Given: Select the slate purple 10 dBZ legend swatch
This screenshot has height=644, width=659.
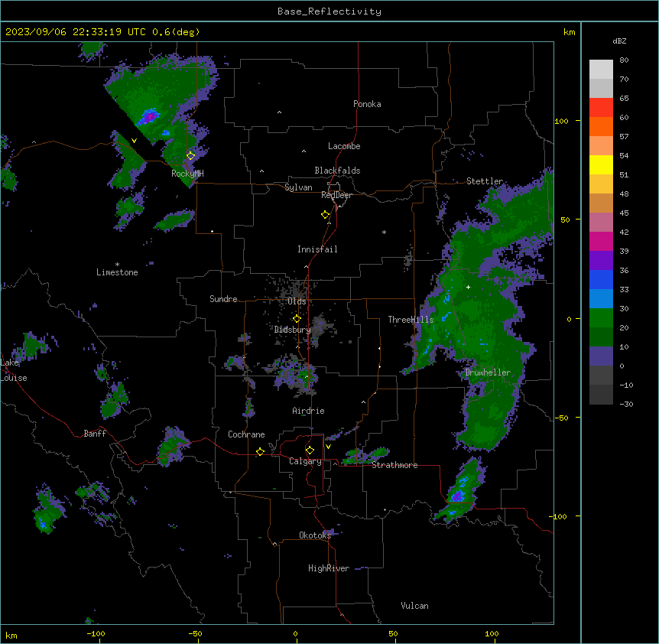Looking at the screenshot, I should (601, 356).
